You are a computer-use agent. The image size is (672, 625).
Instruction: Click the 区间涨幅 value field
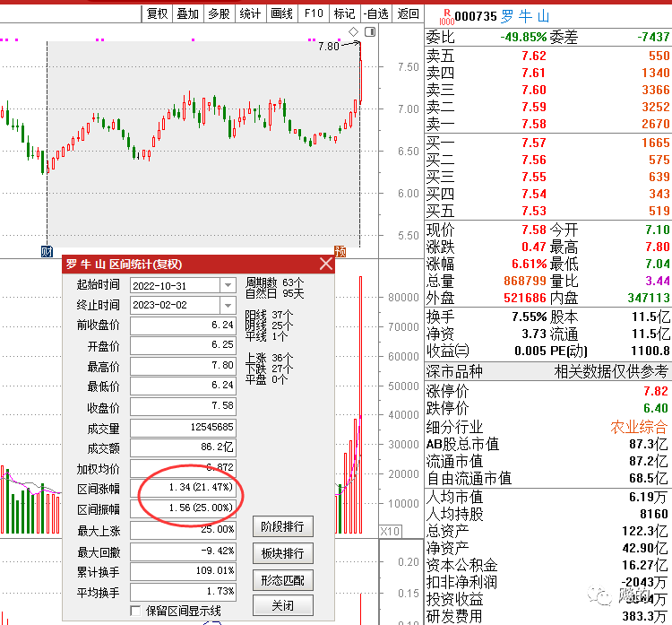pos(184,487)
